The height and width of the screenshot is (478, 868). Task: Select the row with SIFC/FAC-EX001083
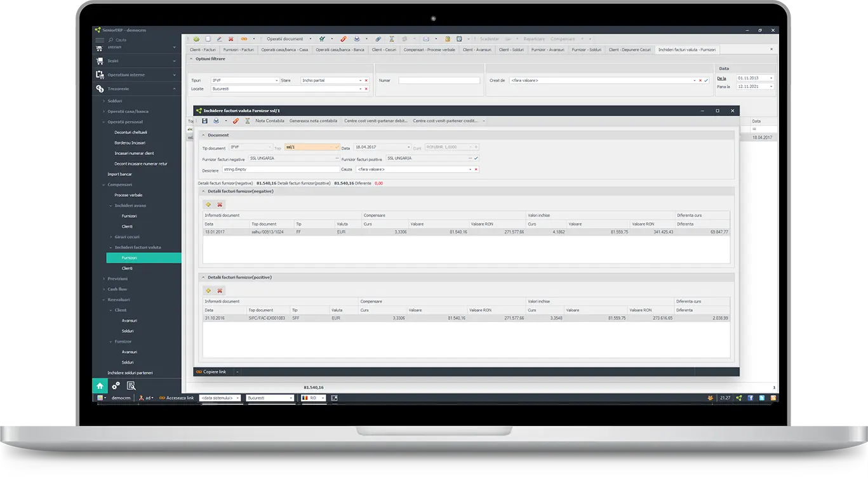[x=466, y=317]
